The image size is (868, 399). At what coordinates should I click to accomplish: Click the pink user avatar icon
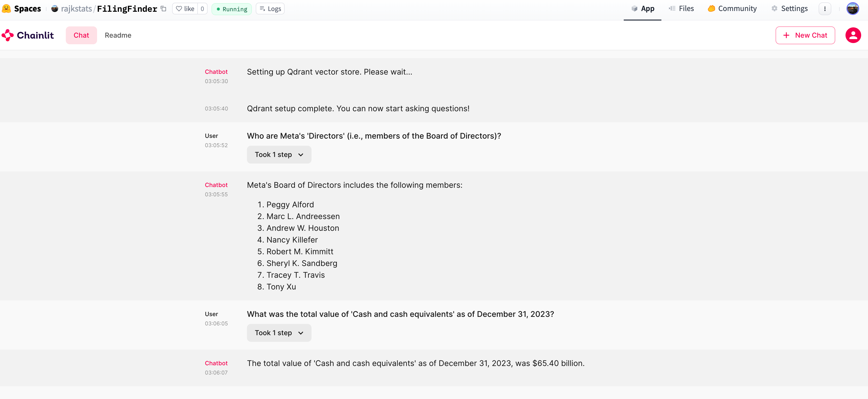(x=853, y=35)
